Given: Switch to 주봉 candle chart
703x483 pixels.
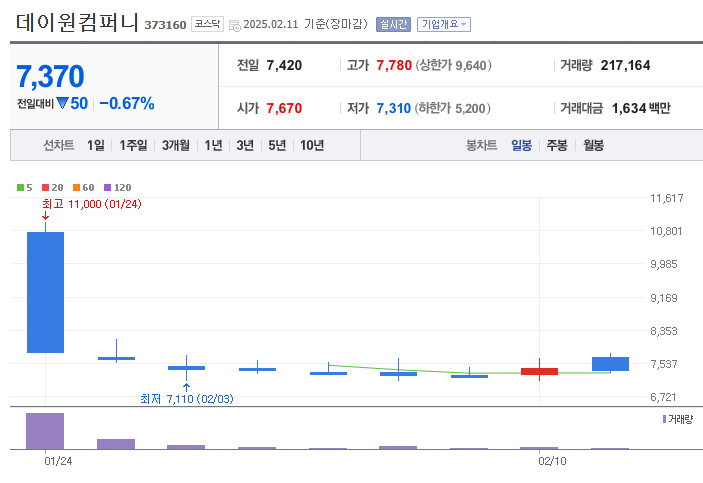Looking at the screenshot, I should click(x=557, y=145).
